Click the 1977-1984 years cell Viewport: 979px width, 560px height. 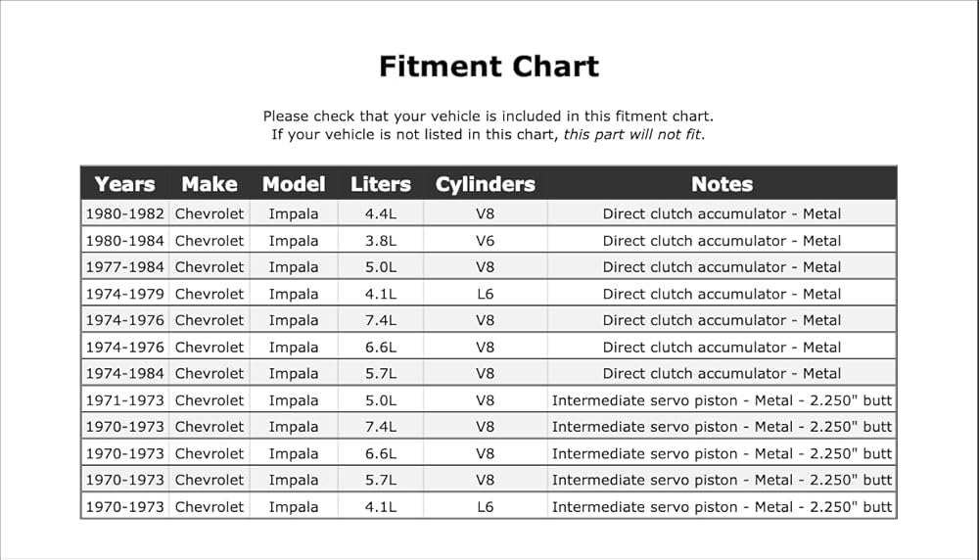pos(125,267)
